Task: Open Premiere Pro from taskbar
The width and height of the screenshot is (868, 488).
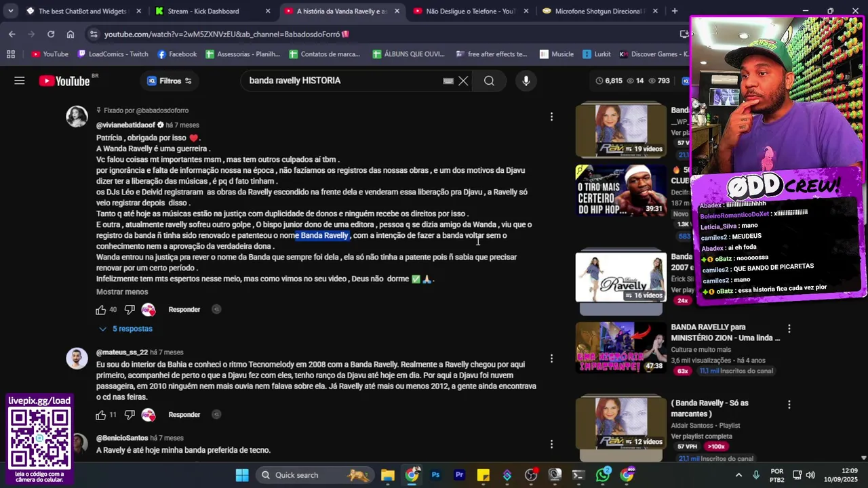Action: 459,475
